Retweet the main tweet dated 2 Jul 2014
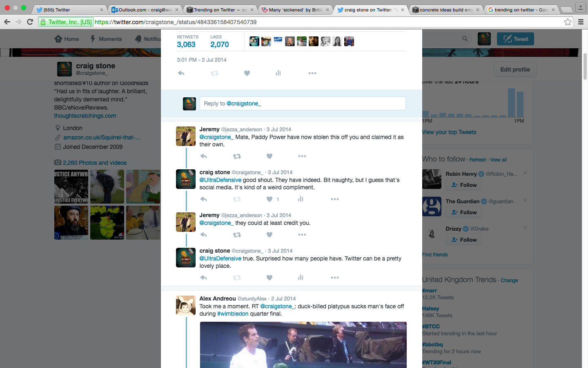 click(x=214, y=73)
